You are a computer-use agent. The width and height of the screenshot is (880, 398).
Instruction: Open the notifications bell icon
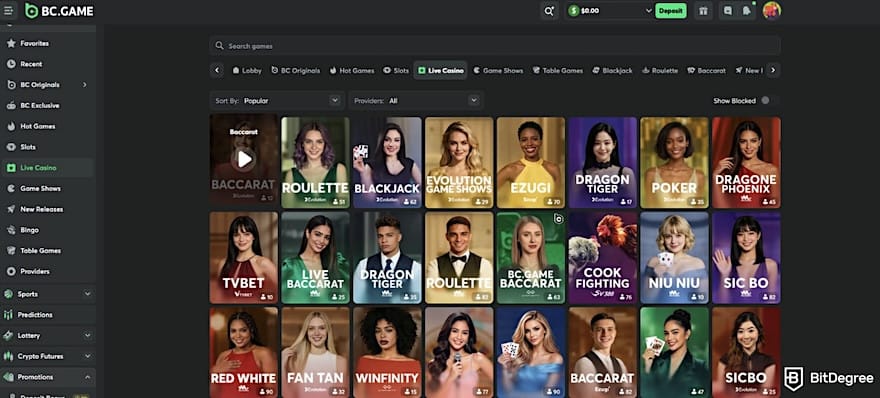coord(746,11)
